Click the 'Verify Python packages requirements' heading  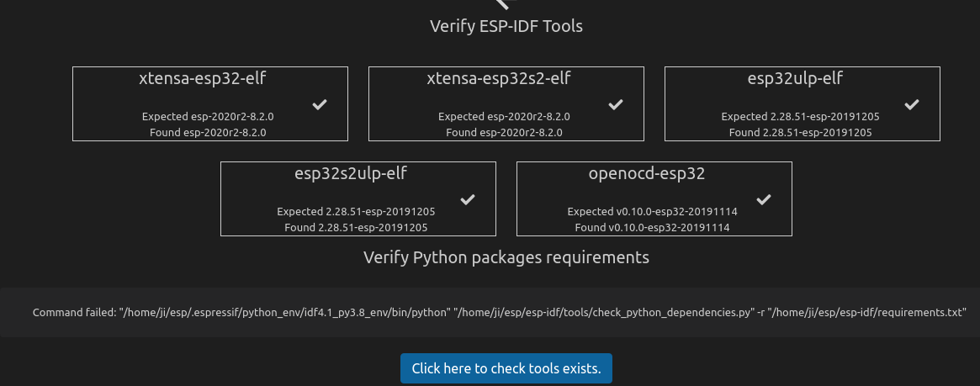pos(506,257)
